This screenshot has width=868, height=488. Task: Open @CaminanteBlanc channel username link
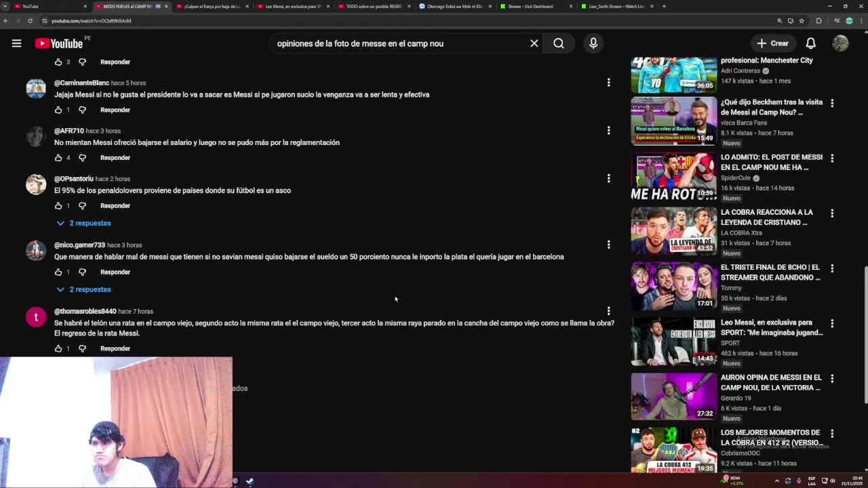pos(81,83)
